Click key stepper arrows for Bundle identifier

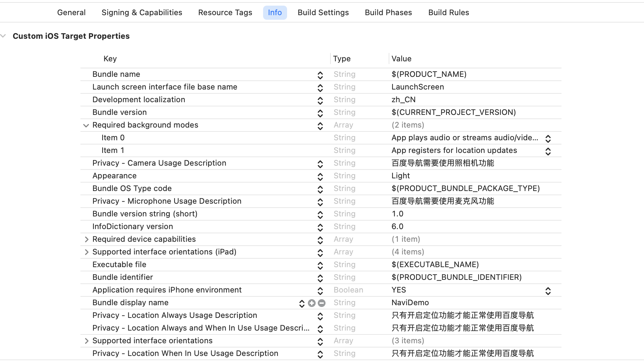pyautogui.click(x=320, y=278)
